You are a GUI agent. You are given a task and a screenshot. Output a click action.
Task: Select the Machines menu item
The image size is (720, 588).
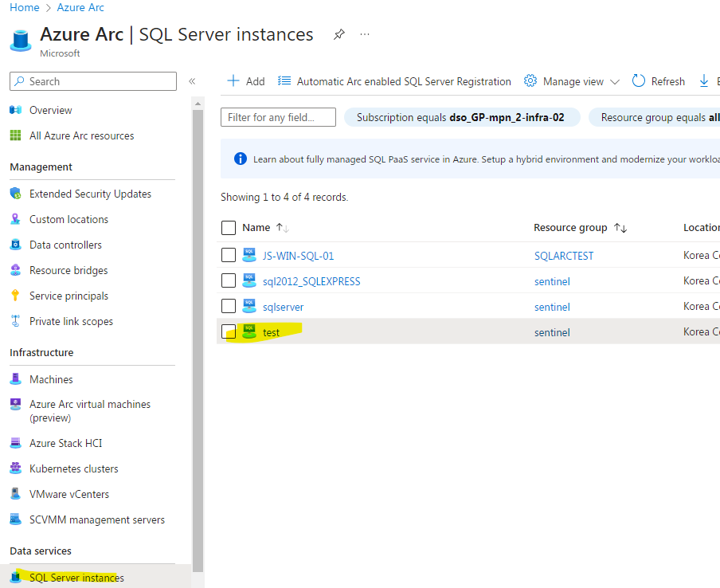tap(51, 379)
